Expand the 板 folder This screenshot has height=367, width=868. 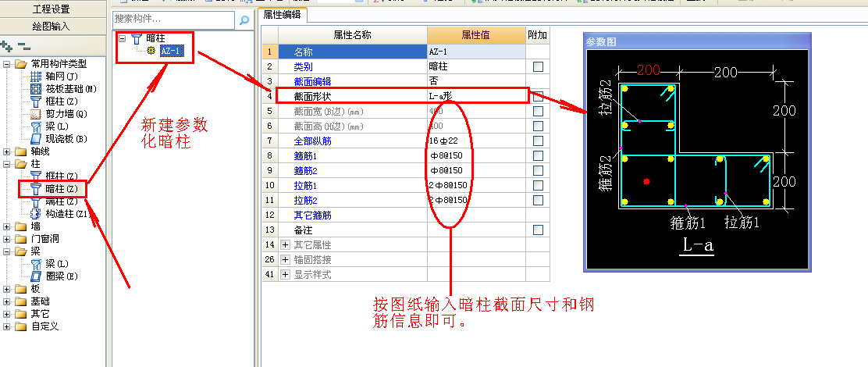click(7, 289)
